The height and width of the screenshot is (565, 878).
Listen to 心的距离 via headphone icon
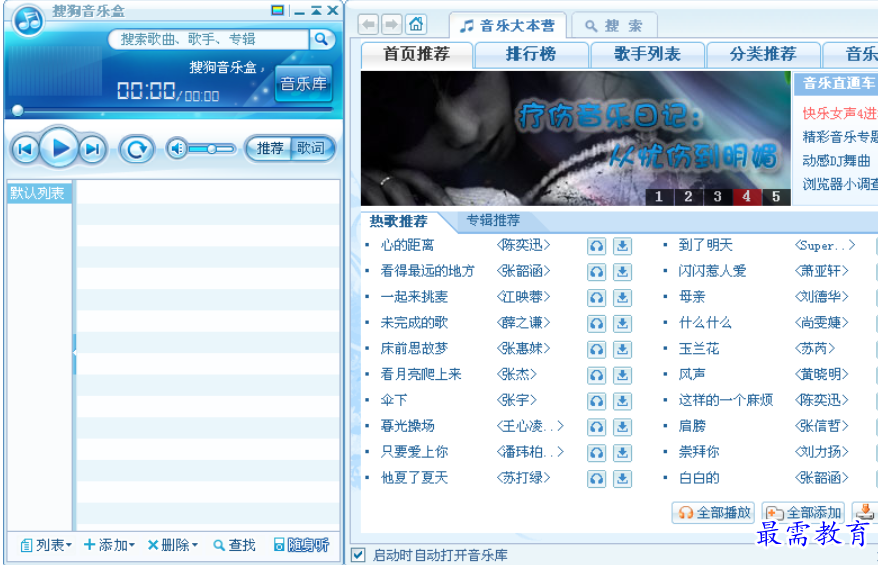pos(597,246)
